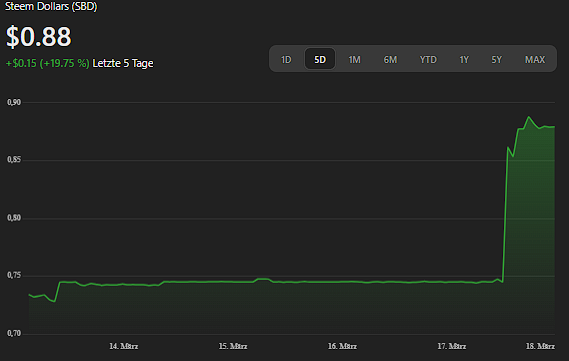Click the 14. März date label
Viewport: 569px width, 361px height.
(123, 346)
